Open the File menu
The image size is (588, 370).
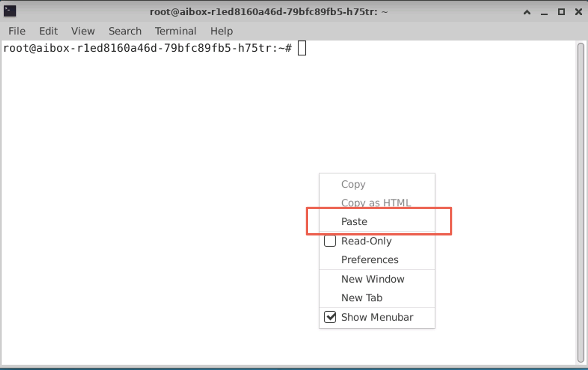pyautogui.click(x=17, y=31)
